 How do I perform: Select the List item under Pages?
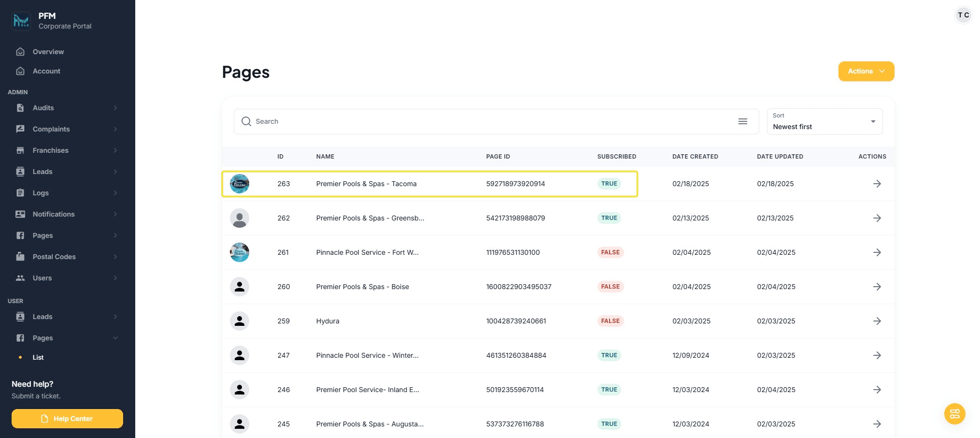38,357
